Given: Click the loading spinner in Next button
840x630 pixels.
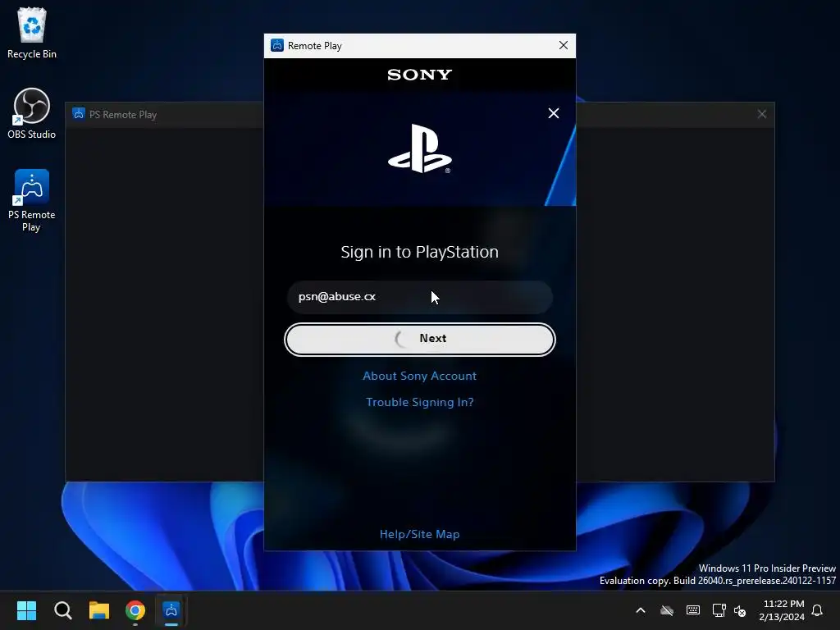Looking at the screenshot, I should tap(401, 339).
